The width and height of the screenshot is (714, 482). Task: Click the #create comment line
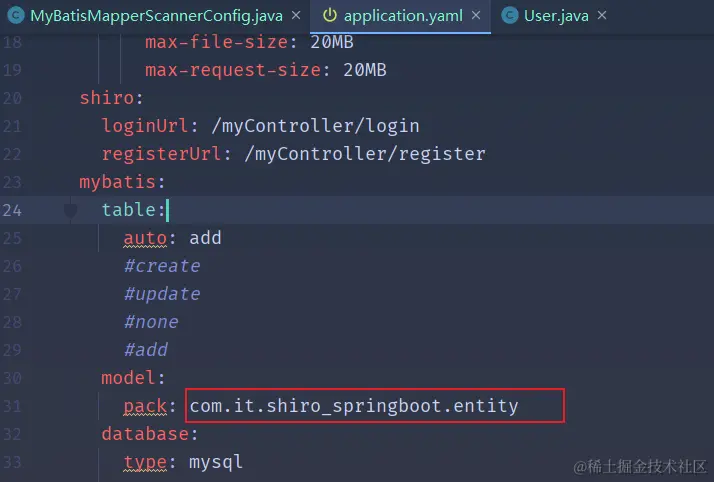pos(162,266)
